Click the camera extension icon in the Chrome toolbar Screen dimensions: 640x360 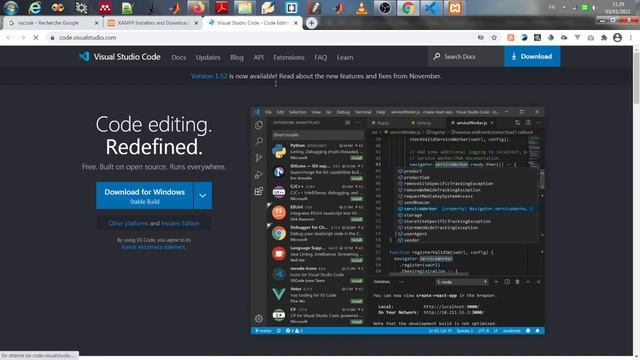[591, 38]
